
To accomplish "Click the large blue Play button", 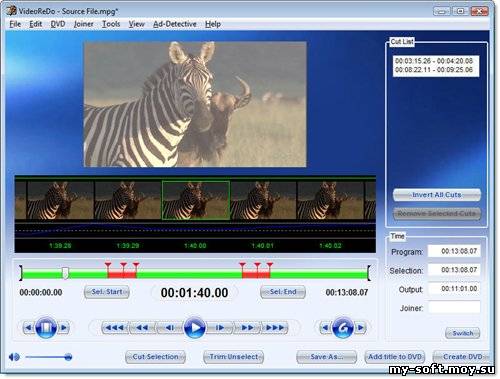I will [194, 328].
